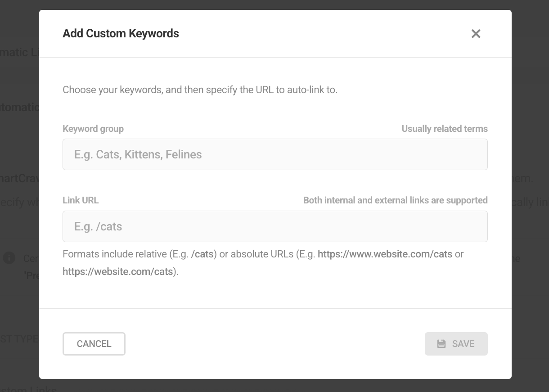
Task: Click the 'E.g. Cats, Kittens, Felines' placeholder
Action: [138, 154]
